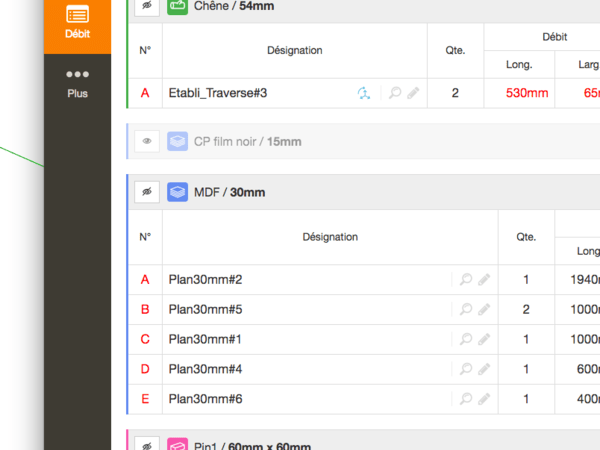Click axes orientation icon on Etabli_Traverse#3

pos(365,93)
